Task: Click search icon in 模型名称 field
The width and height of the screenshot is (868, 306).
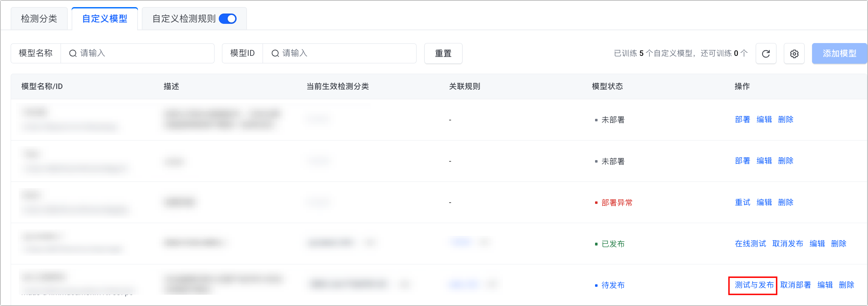Action: (73, 53)
